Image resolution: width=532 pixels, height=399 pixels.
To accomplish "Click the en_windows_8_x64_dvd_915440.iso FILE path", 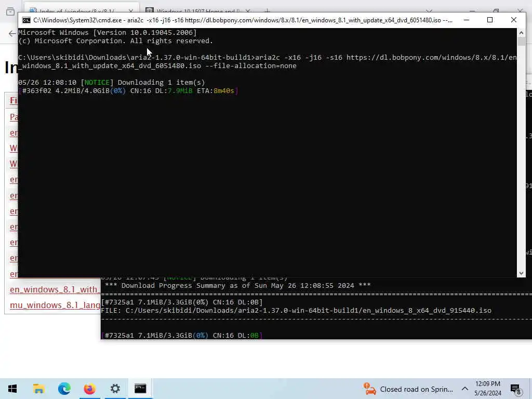I will (x=296, y=311).
